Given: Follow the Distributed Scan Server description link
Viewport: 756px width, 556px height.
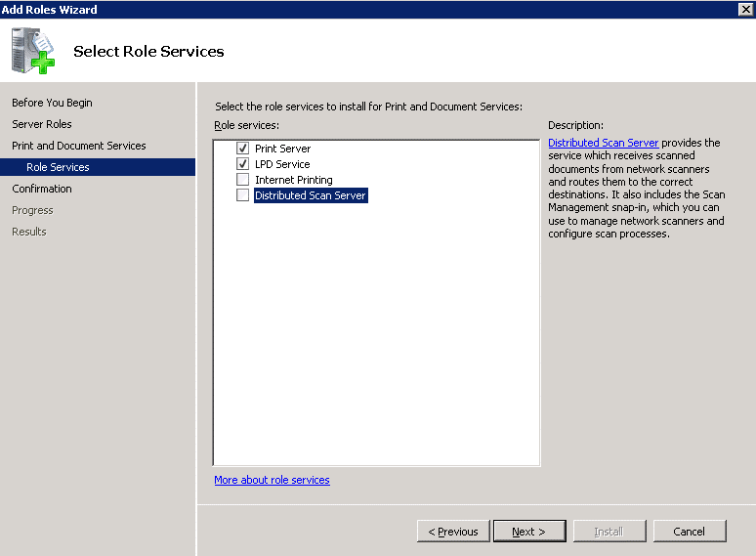Looking at the screenshot, I should [604, 143].
